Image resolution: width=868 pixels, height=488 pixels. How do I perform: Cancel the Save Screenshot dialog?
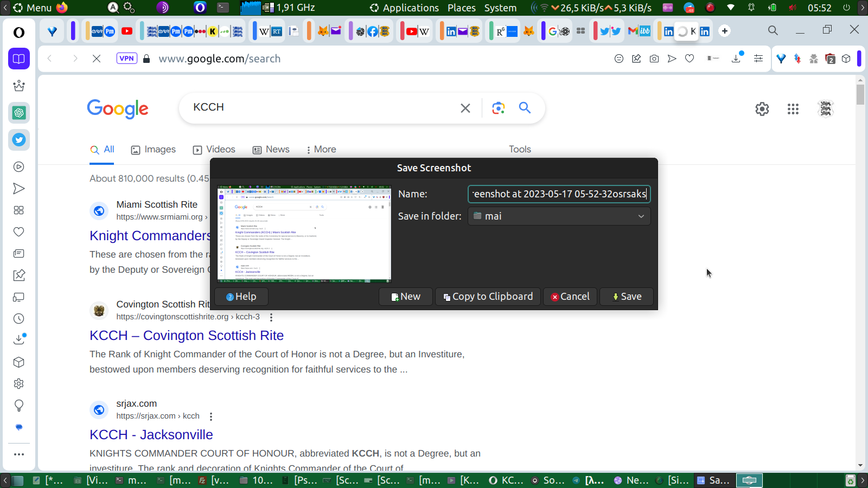(x=570, y=297)
